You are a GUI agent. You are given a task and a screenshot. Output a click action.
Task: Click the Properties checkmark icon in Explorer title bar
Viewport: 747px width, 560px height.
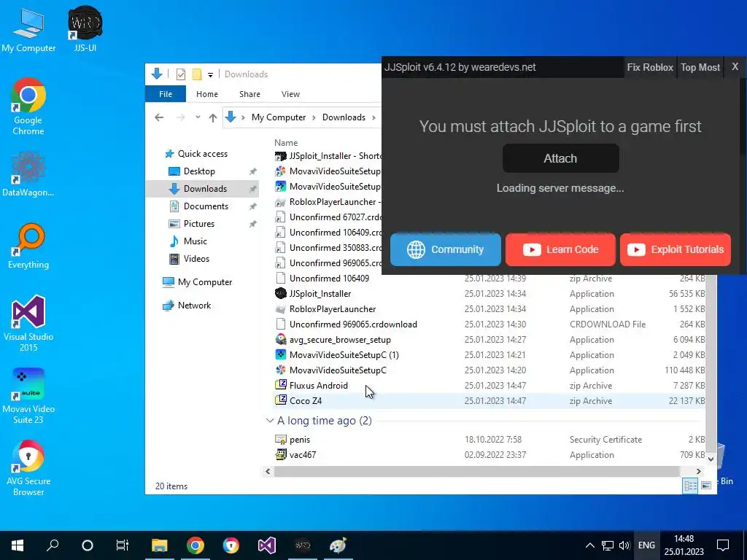click(181, 74)
